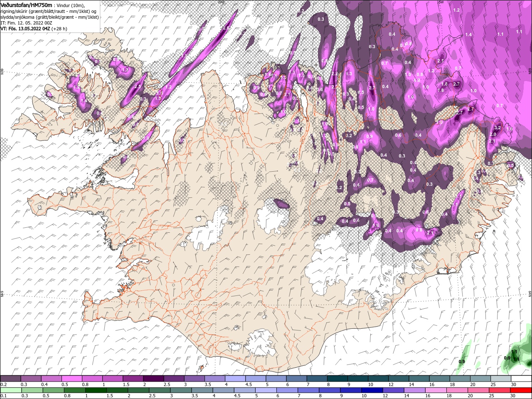Click the lower legend 1 darkest green swatch
Image resolution: width=532 pixels, height=399 pixels.
(x=96, y=390)
